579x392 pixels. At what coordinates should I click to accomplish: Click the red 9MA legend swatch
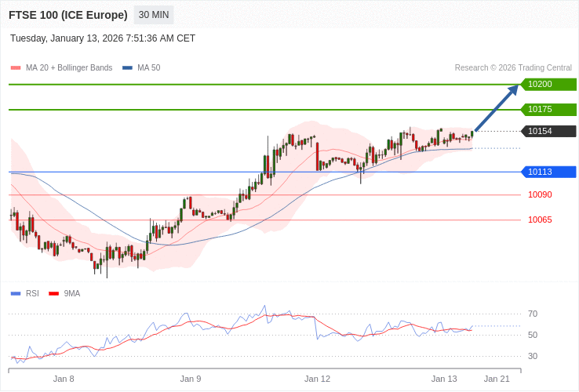point(54,294)
